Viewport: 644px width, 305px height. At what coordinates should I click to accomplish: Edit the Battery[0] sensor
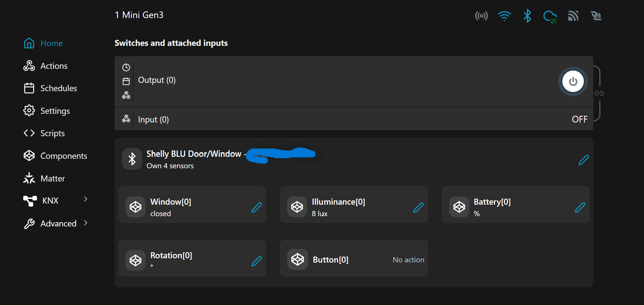tap(580, 208)
